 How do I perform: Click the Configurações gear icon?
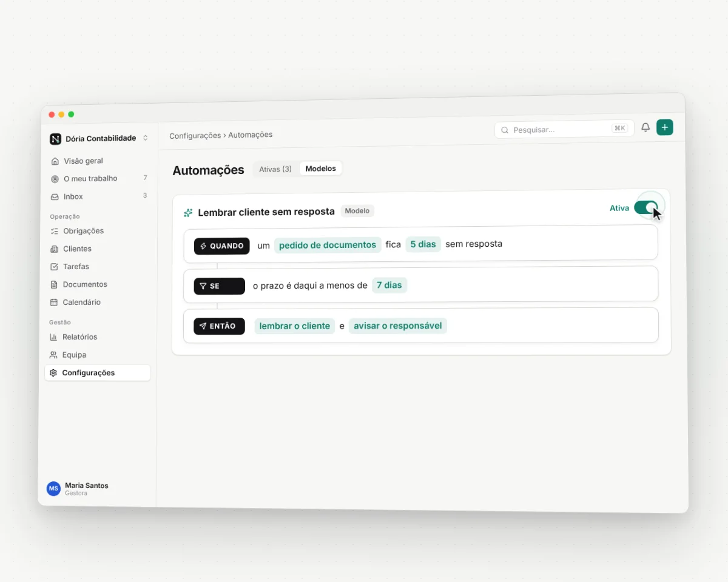(x=53, y=373)
